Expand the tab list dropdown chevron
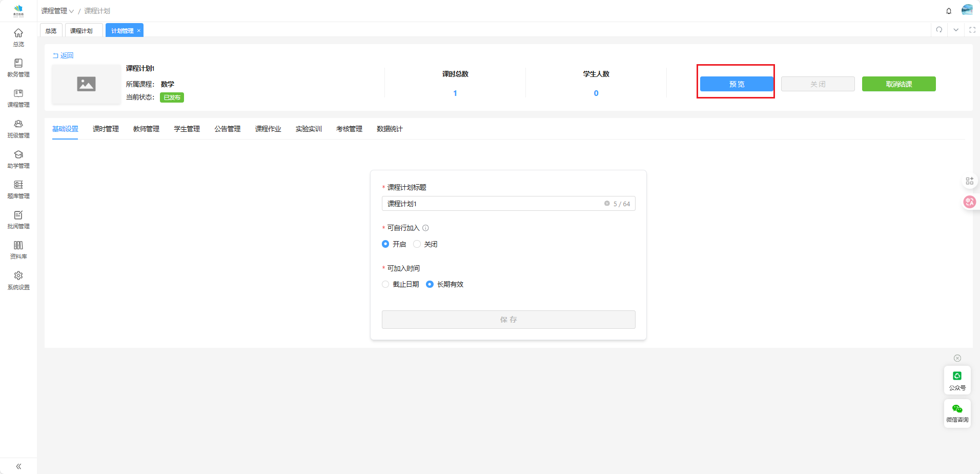 (x=956, y=30)
